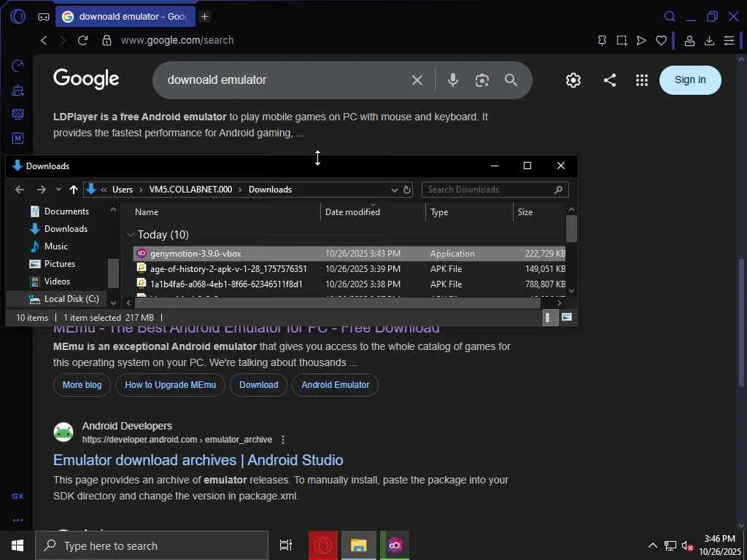Go back using the browser back arrow
The width and height of the screenshot is (747, 560).
[x=44, y=41]
